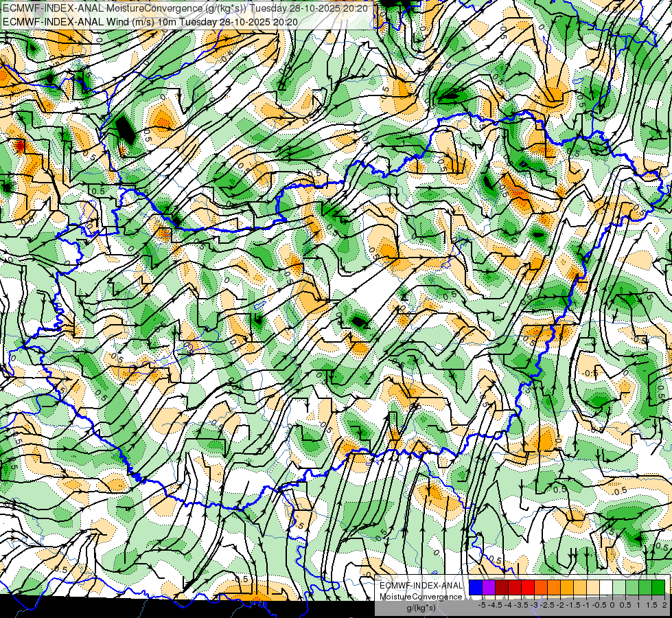Pick the amber swatch from -2 to -1.5
672x618 pixels.
point(567,587)
